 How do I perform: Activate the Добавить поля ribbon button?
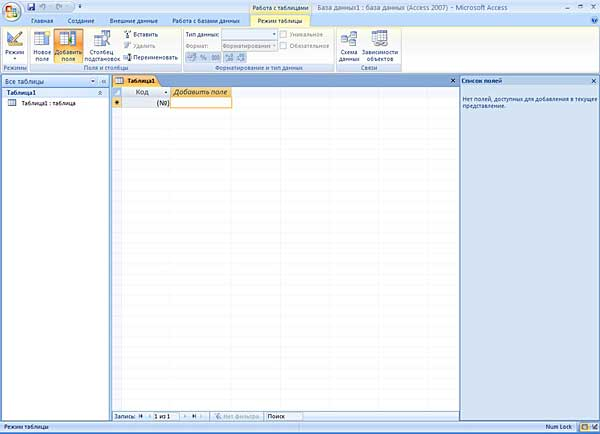point(68,46)
